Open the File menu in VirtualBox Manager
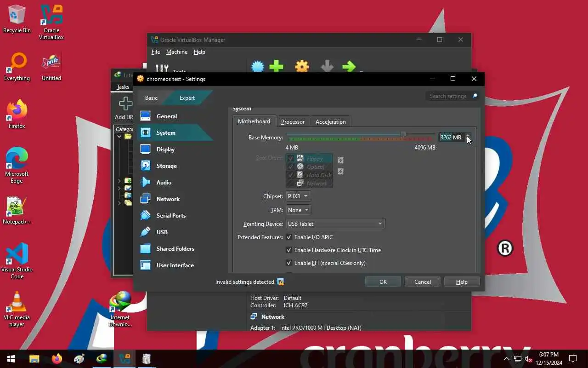Image resolution: width=588 pixels, height=368 pixels. tap(156, 52)
